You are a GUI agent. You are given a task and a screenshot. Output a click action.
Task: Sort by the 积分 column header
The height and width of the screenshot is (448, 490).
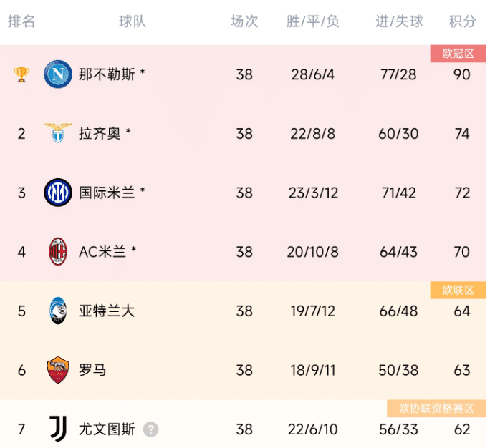(x=462, y=21)
